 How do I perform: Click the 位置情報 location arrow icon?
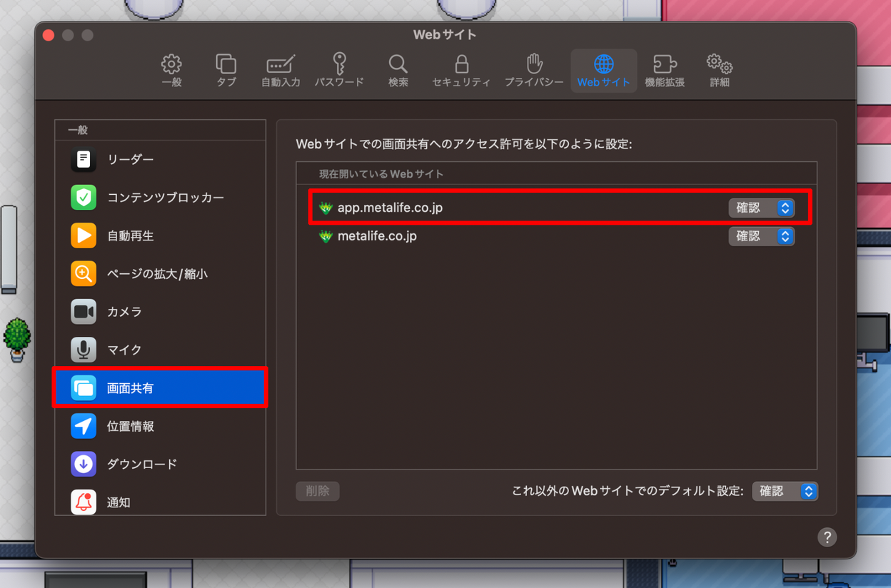tap(84, 426)
